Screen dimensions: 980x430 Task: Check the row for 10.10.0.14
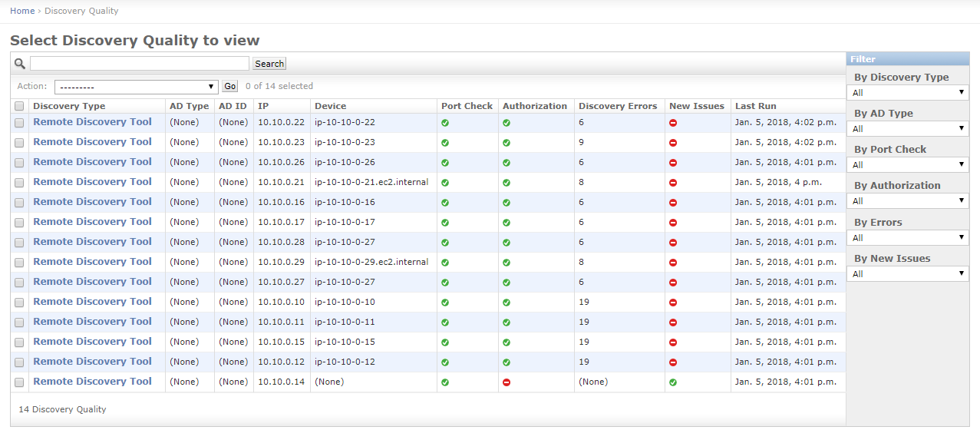coord(19,382)
